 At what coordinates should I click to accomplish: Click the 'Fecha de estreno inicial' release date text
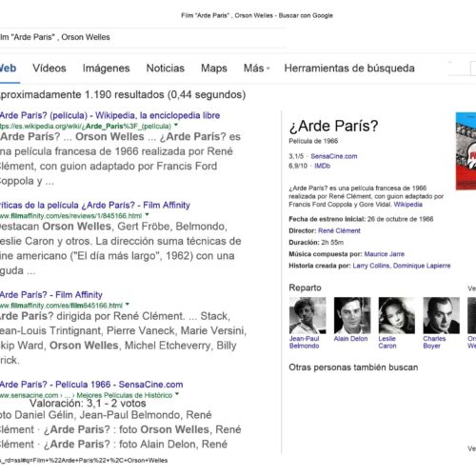[361, 219]
